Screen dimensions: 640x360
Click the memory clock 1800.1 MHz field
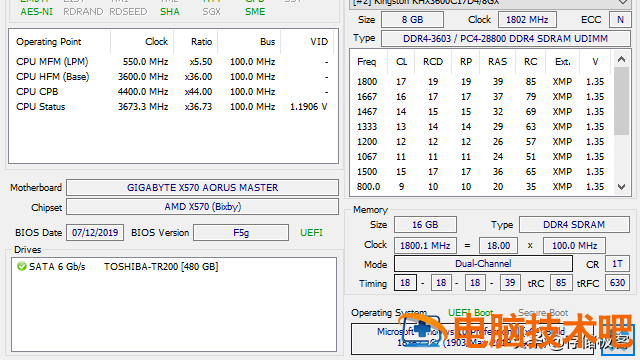[425, 246]
